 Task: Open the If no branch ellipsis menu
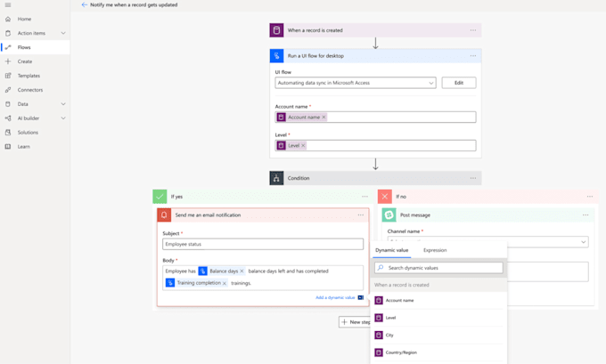[590, 197]
